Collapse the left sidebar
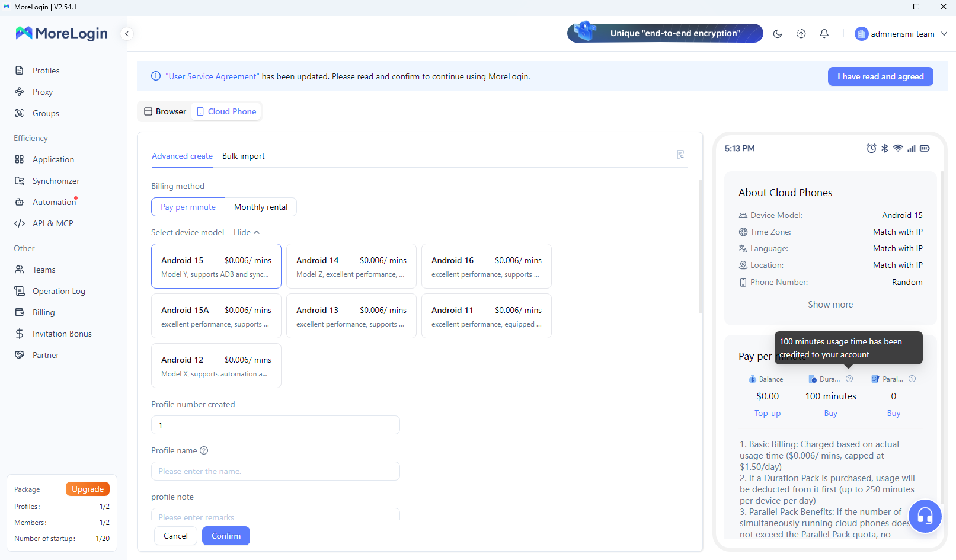 (x=126, y=34)
